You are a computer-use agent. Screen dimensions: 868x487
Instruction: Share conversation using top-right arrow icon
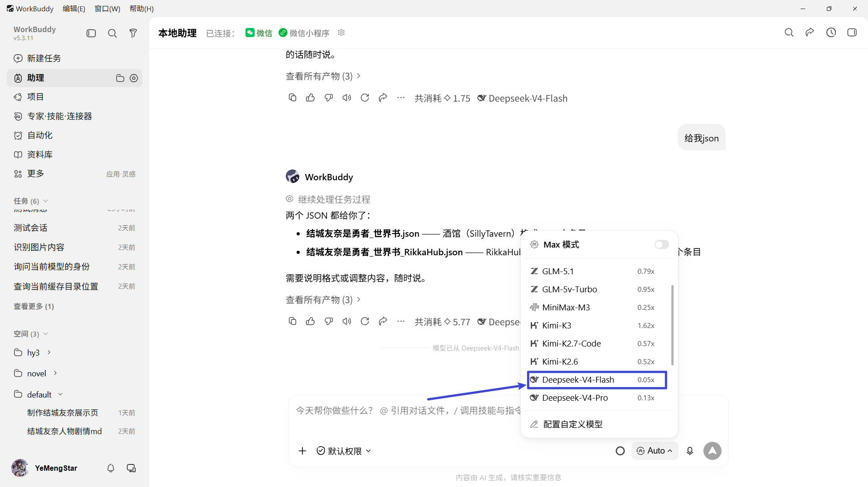(x=810, y=33)
